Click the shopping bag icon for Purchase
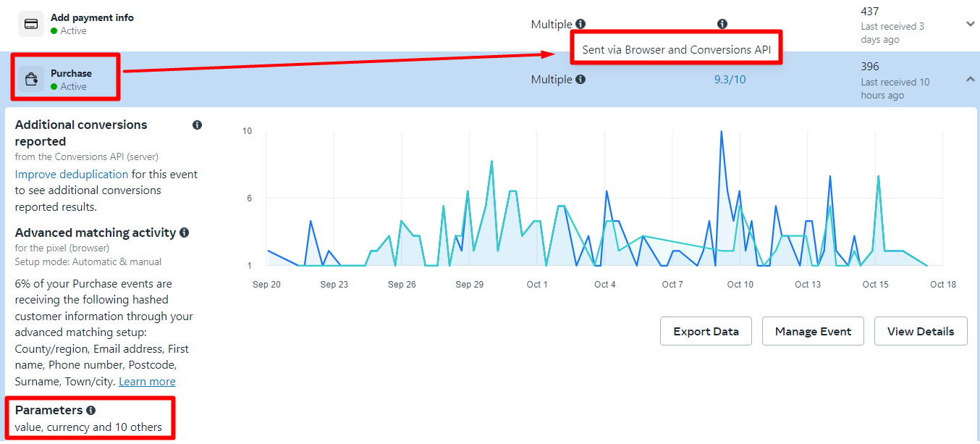The image size is (980, 444). (x=31, y=79)
